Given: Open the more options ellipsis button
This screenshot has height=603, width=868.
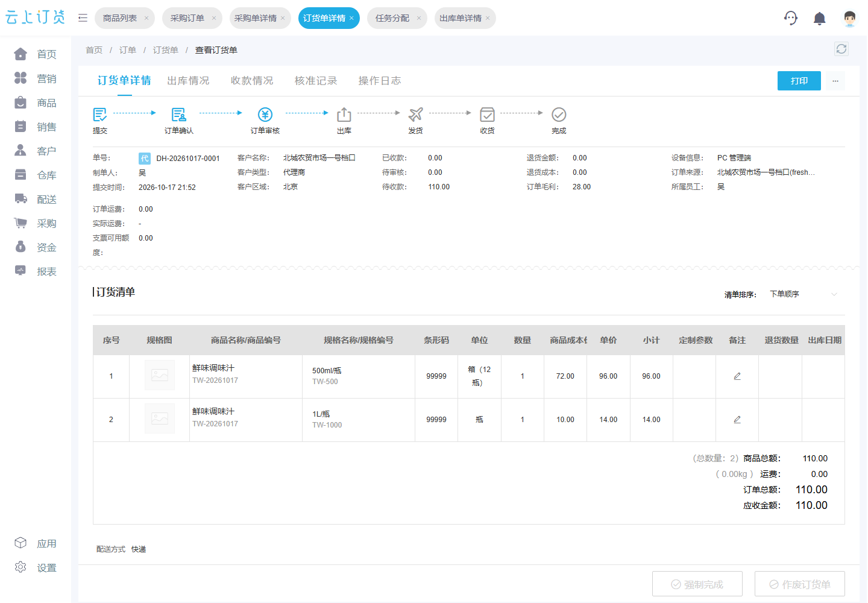Looking at the screenshot, I should tap(835, 81).
